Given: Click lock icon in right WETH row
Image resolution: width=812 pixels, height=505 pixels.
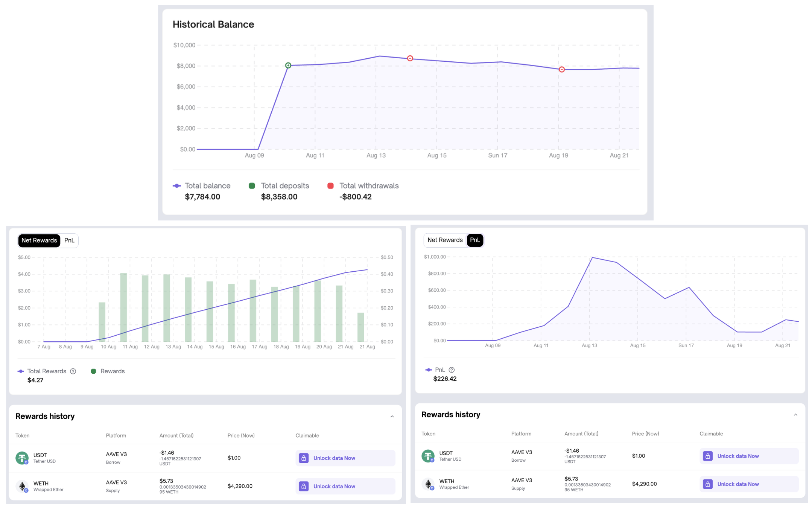Looking at the screenshot, I should (707, 484).
